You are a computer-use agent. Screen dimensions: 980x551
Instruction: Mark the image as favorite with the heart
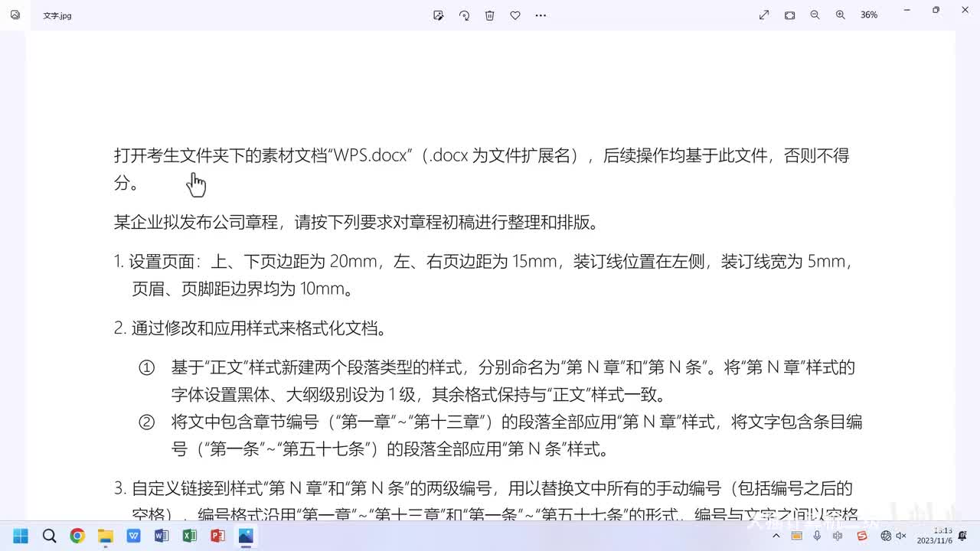point(515,15)
